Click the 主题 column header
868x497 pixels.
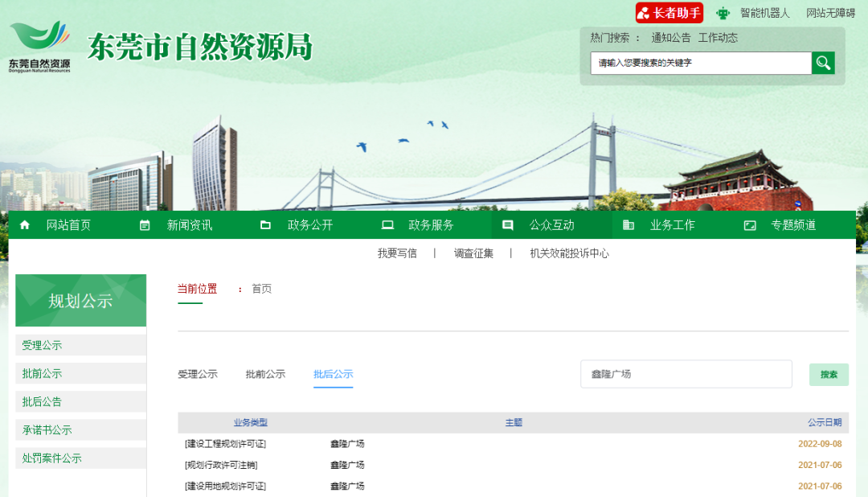click(514, 422)
